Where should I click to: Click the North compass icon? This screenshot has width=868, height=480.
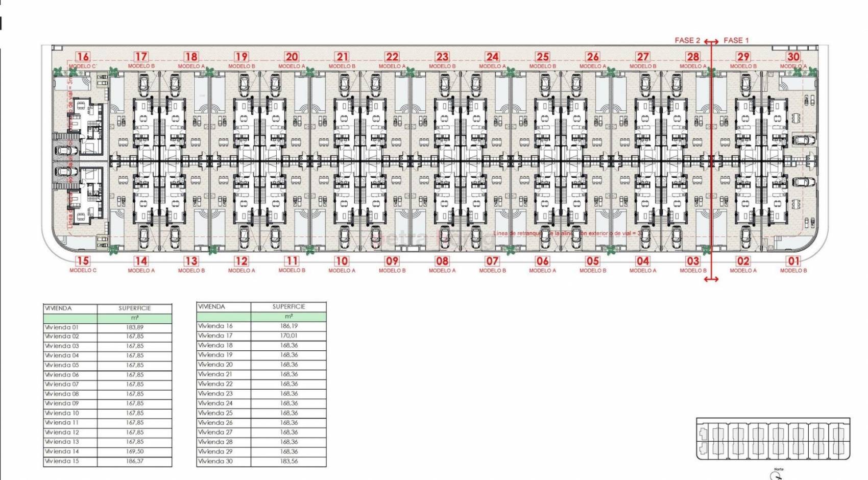[777, 475]
